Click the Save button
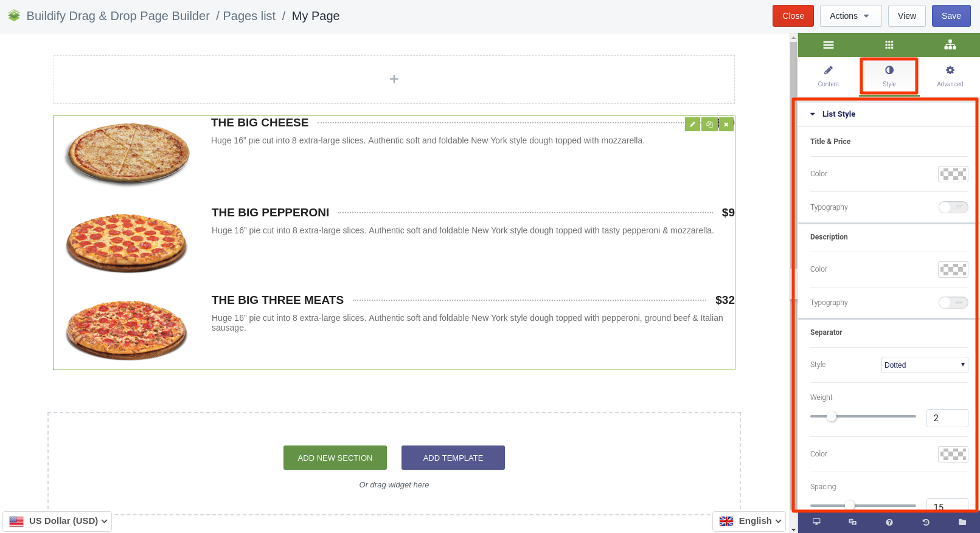Screen dimensions: 980x533 click(x=951, y=16)
